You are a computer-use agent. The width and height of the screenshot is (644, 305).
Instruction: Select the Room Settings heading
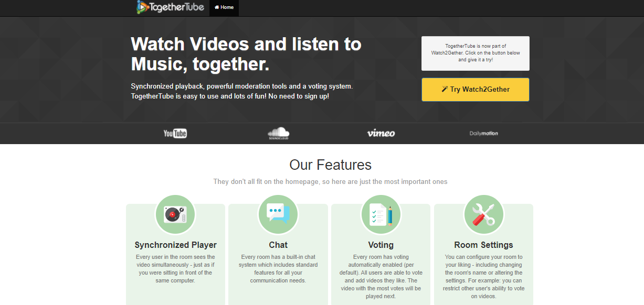[483, 245]
